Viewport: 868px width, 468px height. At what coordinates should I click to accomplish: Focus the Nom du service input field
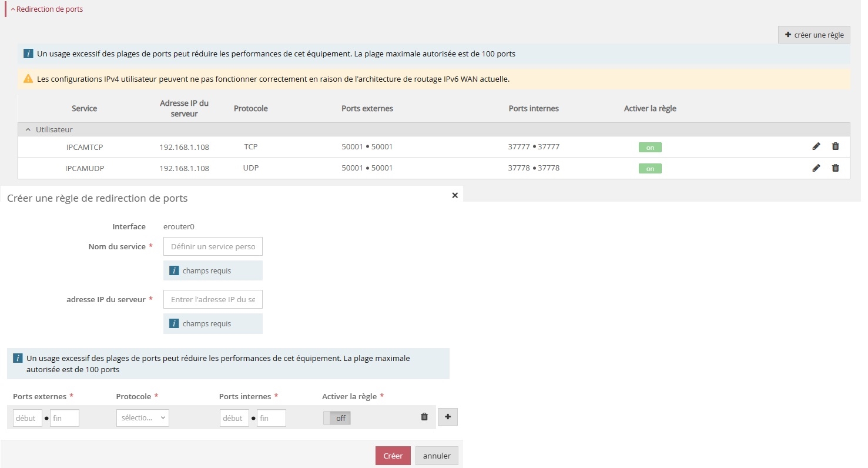point(213,246)
